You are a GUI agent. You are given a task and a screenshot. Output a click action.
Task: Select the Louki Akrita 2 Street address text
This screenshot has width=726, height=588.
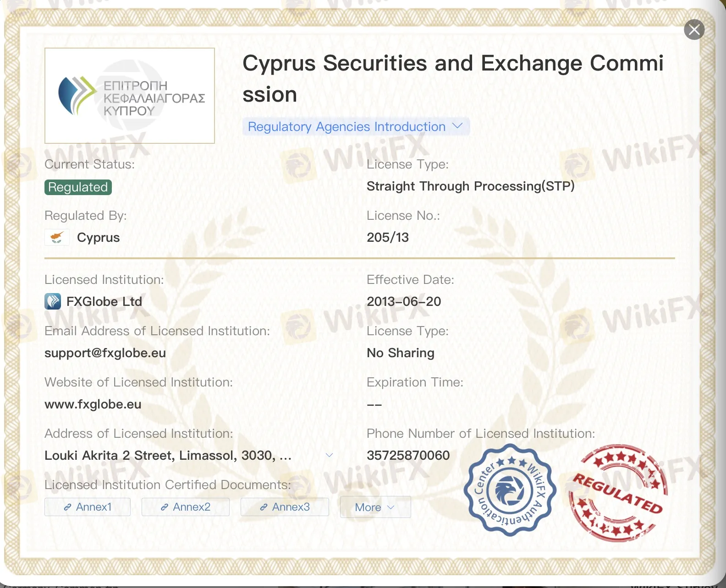[168, 455]
